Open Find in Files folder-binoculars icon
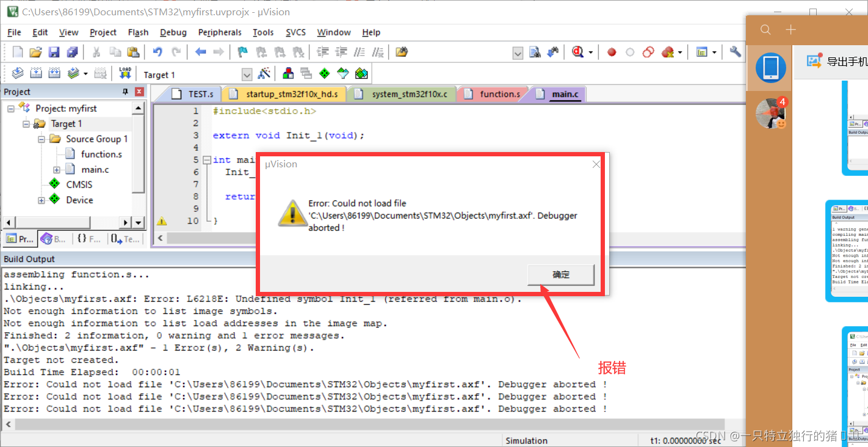 pos(401,52)
